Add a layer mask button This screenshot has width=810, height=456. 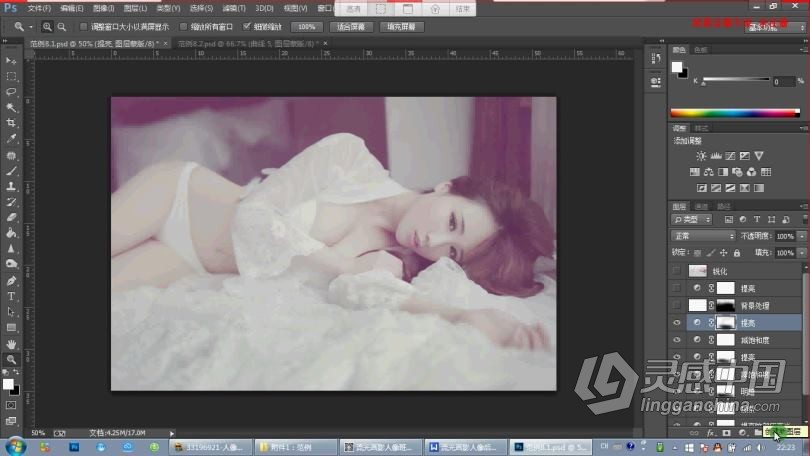click(726, 433)
